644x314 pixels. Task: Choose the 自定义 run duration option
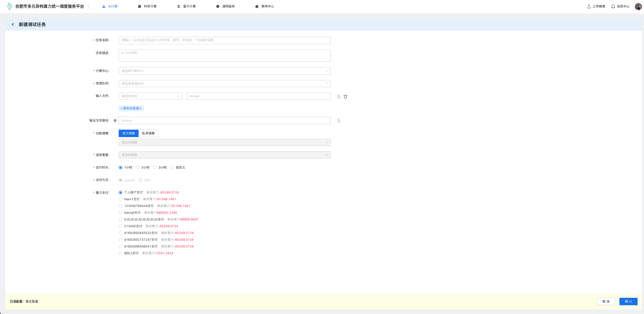pyautogui.click(x=172, y=167)
